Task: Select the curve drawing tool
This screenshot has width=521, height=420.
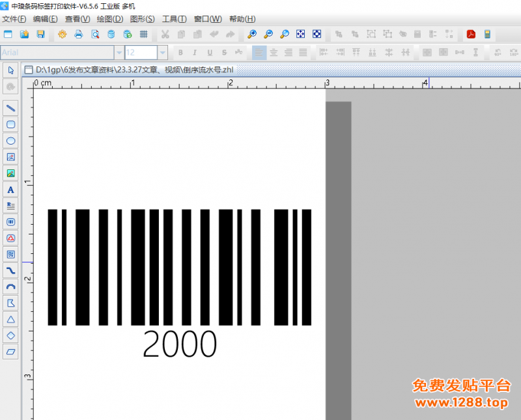Action: pyautogui.click(x=10, y=271)
